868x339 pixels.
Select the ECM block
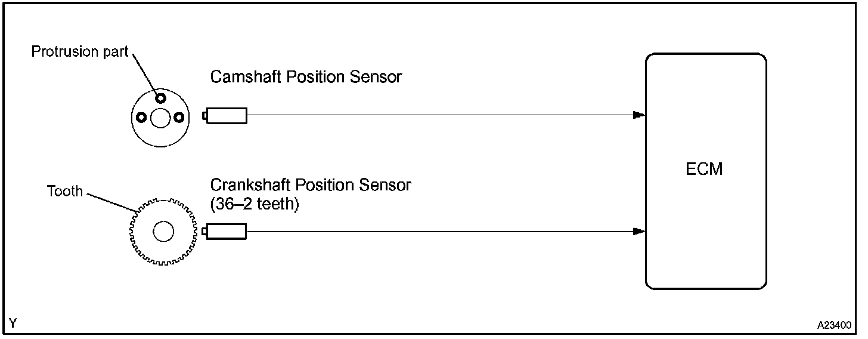point(706,171)
